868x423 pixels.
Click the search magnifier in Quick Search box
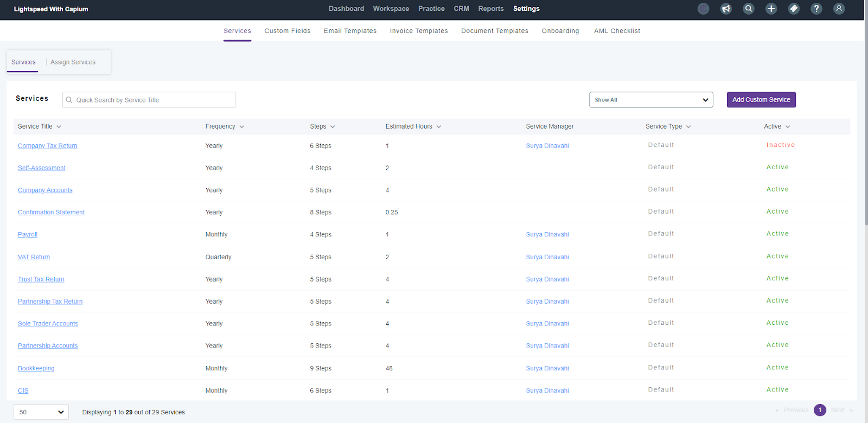point(69,100)
